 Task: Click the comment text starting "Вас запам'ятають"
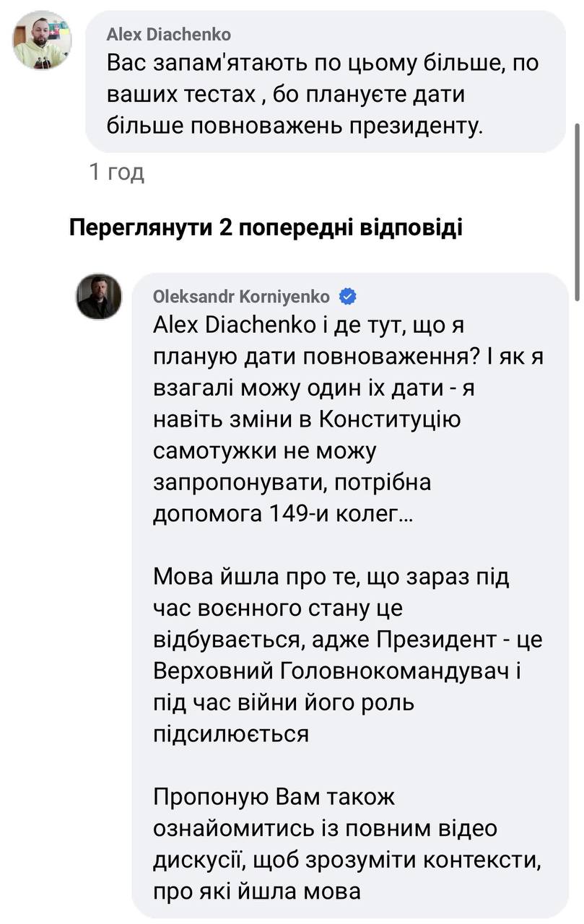323,95
